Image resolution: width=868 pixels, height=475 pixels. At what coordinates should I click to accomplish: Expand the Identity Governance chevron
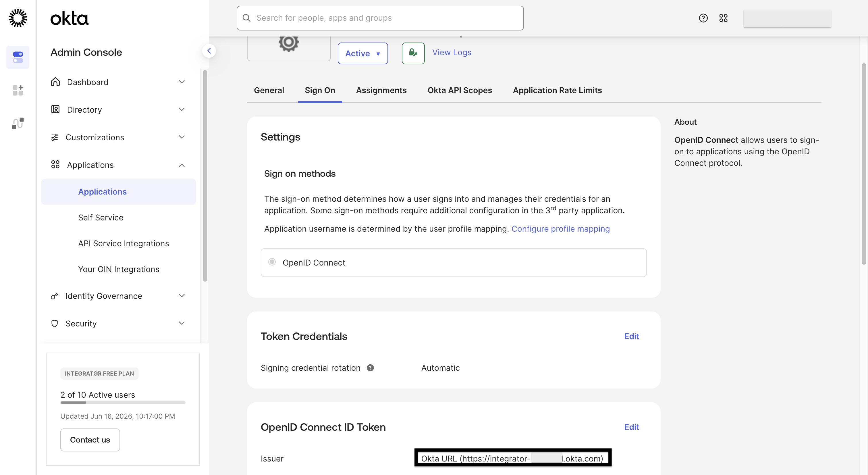(x=182, y=296)
